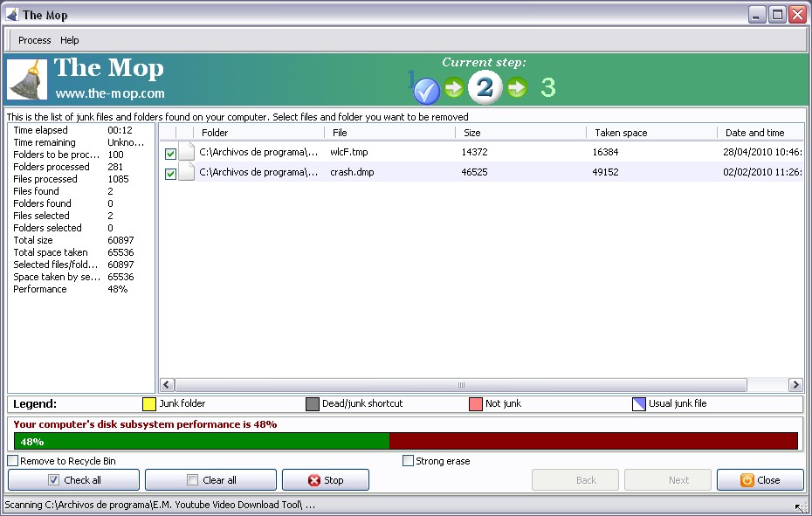Sort by Date and time column header
This screenshot has height=516, width=812.
[760, 133]
